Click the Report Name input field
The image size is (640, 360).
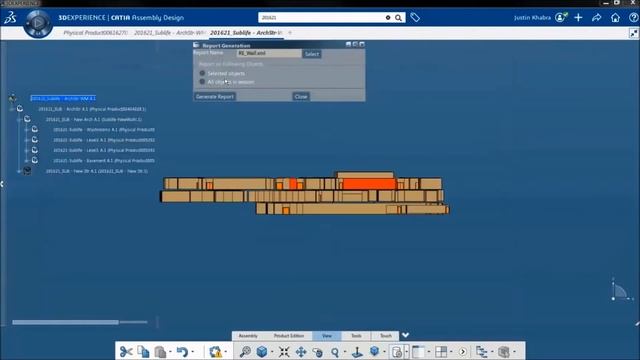[269, 53]
